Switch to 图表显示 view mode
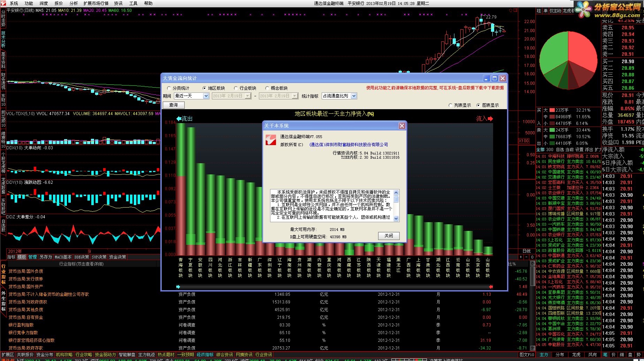The height and width of the screenshot is (361, 644). tap(488, 105)
